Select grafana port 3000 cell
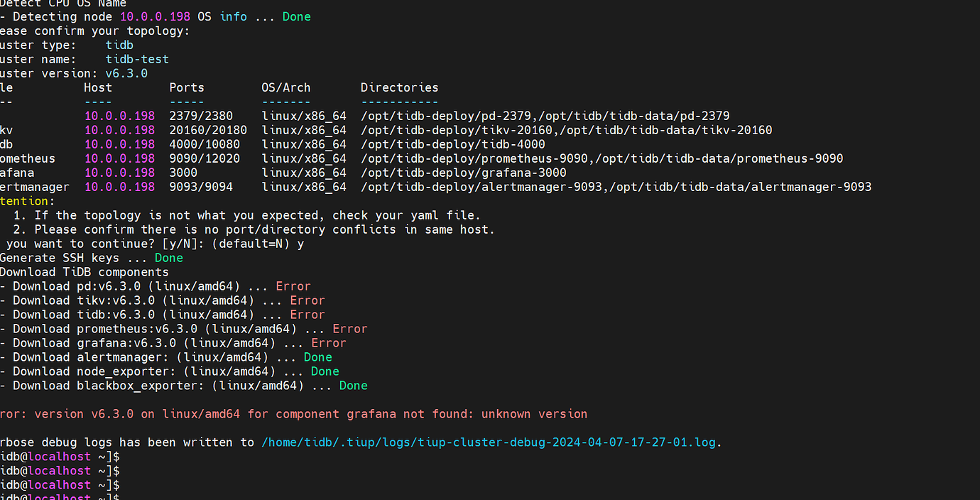Image resolution: width=980 pixels, height=500 pixels. (183, 173)
